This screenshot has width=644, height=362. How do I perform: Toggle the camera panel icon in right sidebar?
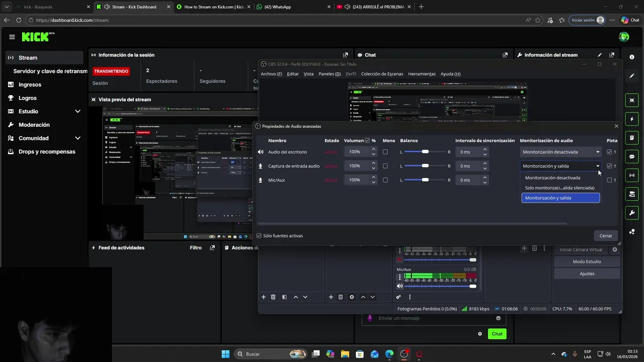[632, 194]
